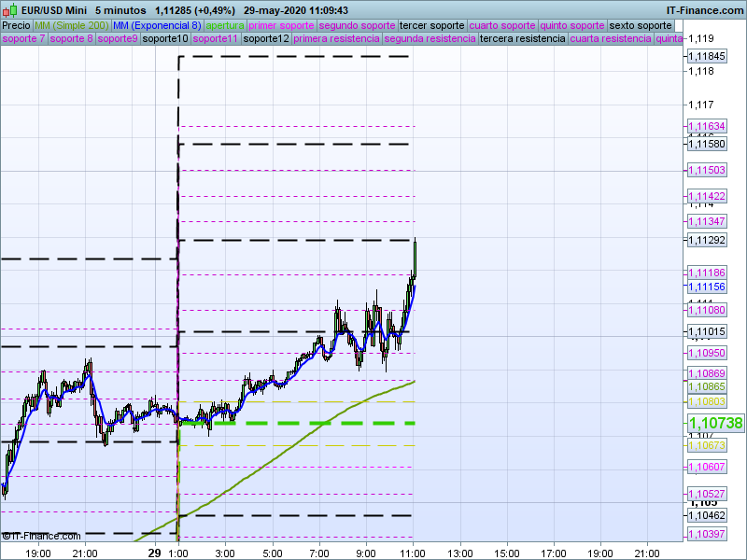The width and height of the screenshot is (747, 560).
Task: Select the Precio legend label
Action: [x=16, y=26]
